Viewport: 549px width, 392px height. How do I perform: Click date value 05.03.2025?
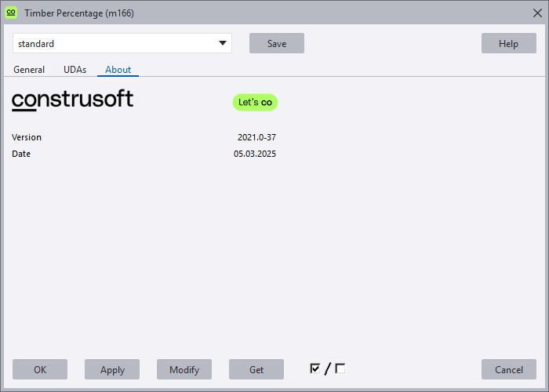tap(255, 154)
